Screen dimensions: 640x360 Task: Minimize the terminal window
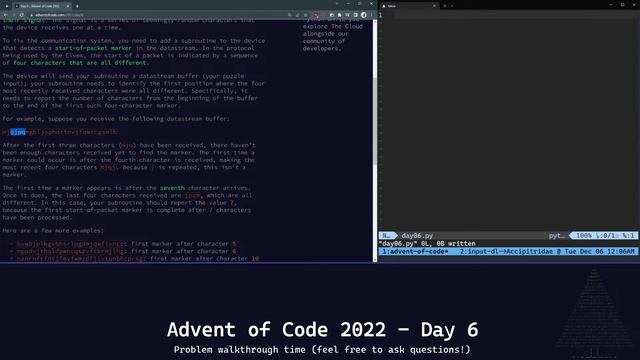(x=611, y=4)
